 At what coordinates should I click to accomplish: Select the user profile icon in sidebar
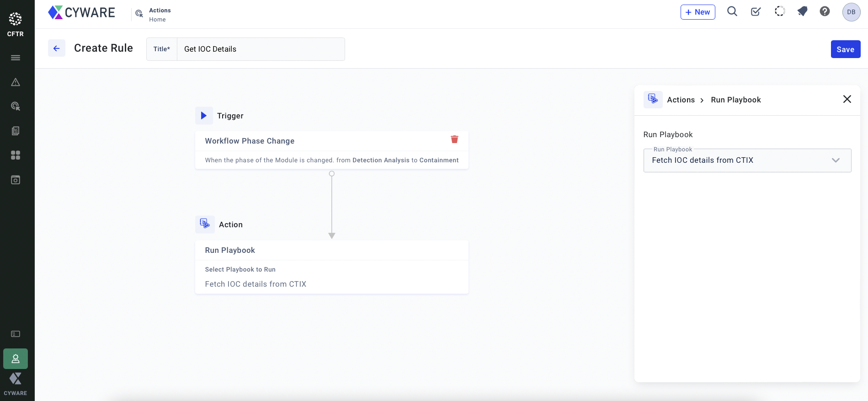point(16,359)
